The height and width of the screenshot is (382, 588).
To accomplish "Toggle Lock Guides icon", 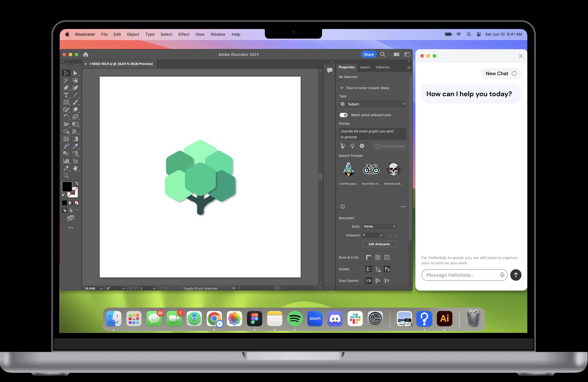I will (378, 269).
